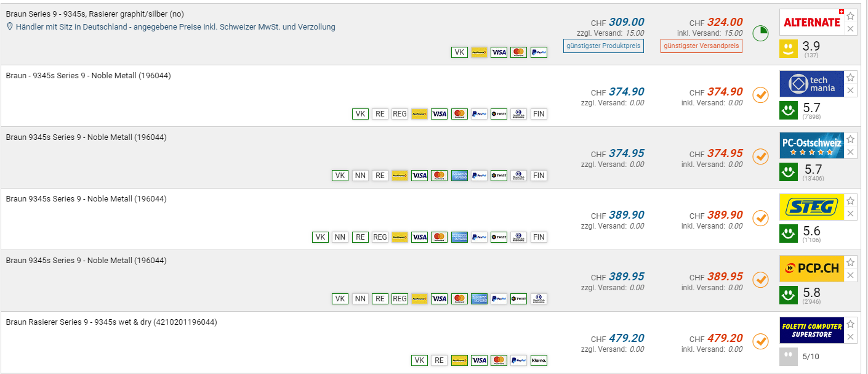The width and height of the screenshot is (868, 374).
Task: Click PayPal icon in the Alternate row
Action: click(x=539, y=52)
